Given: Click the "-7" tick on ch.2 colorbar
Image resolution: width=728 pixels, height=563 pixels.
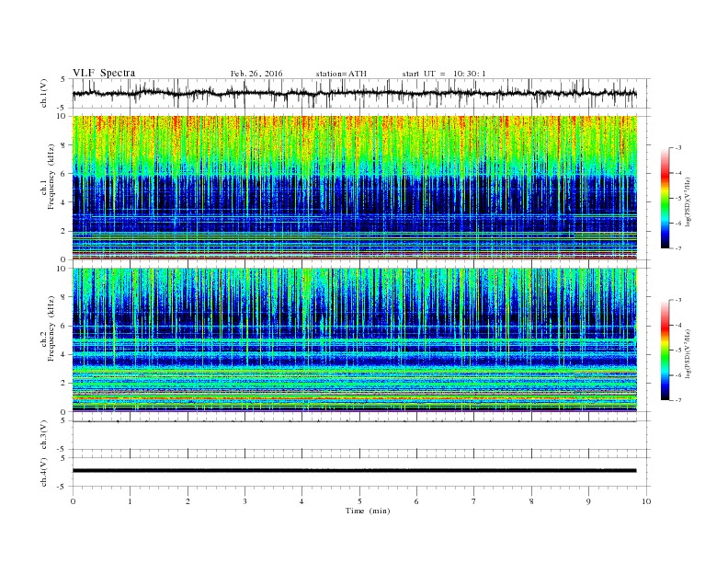Looking at the screenshot, I should pos(678,400).
